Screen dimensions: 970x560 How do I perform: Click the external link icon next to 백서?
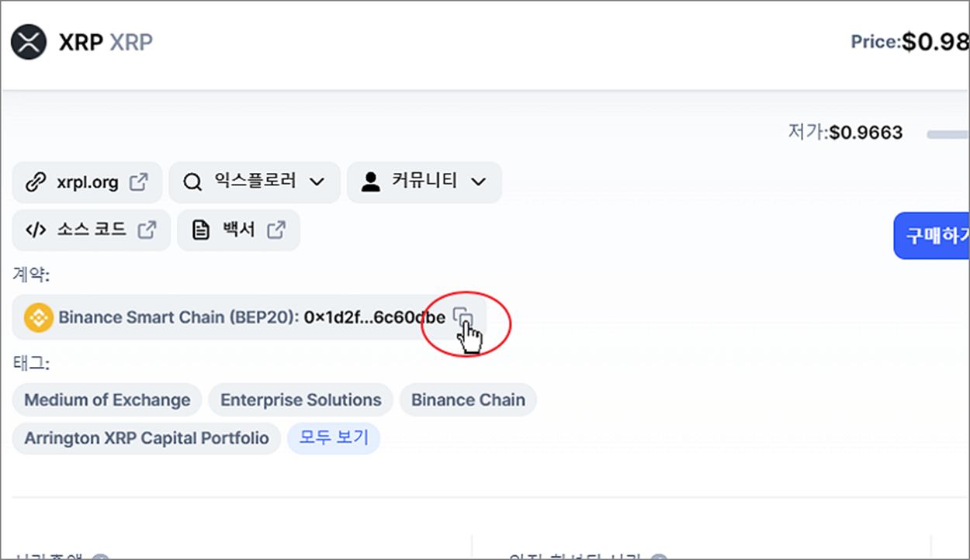(x=276, y=230)
